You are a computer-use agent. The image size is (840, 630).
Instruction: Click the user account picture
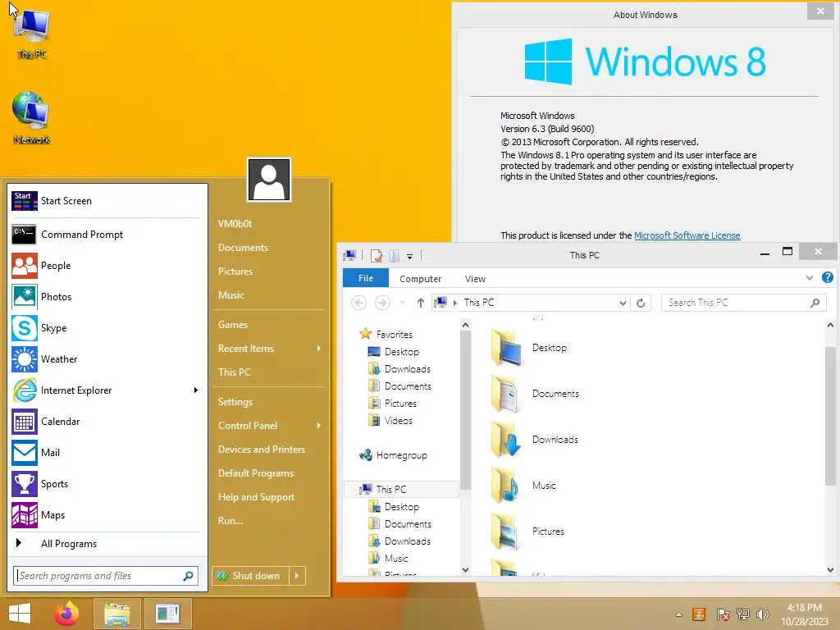tap(269, 180)
